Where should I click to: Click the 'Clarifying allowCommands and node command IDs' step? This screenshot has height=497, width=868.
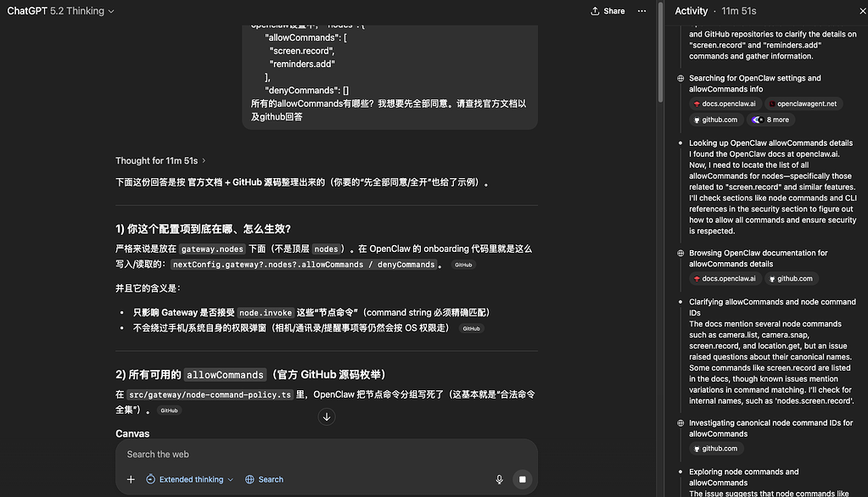pos(772,307)
